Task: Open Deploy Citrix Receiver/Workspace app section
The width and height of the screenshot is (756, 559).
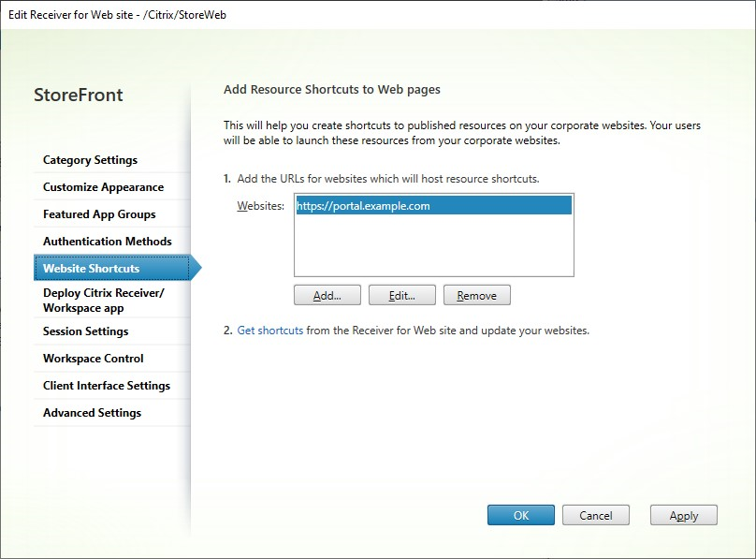Action: pyautogui.click(x=103, y=300)
